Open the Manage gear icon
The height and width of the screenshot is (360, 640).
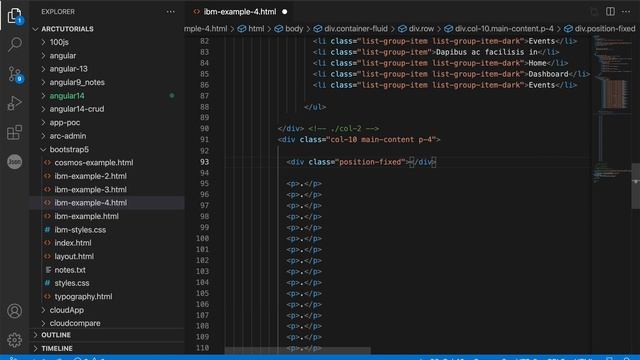click(15, 340)
